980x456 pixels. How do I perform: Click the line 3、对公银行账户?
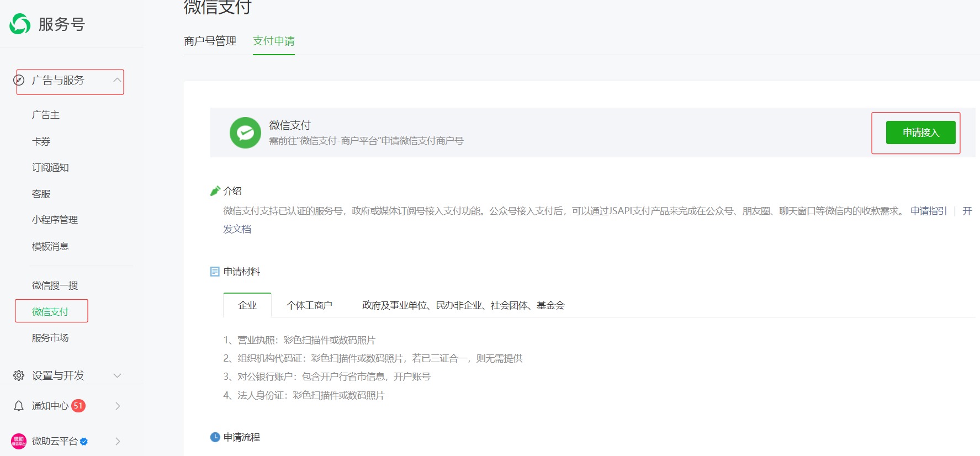tap(327, 377)
